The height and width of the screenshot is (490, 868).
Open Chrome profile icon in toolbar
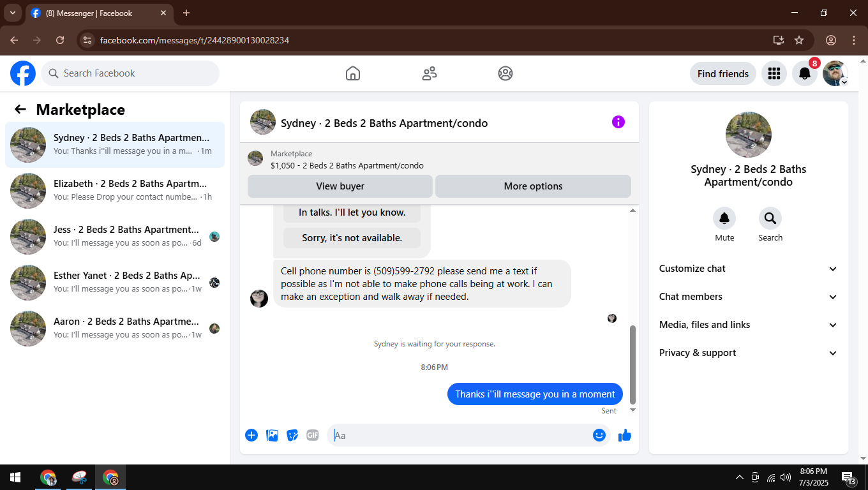[831, 40]
